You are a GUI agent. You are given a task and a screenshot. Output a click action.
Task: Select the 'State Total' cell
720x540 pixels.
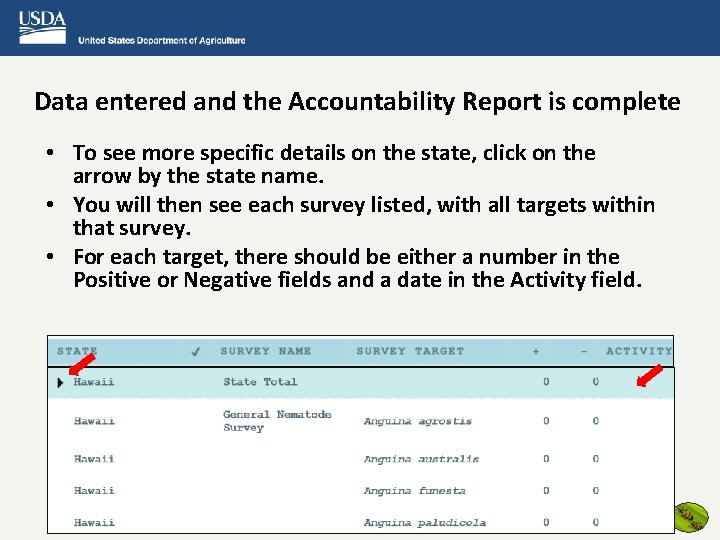pyautogui.click(x=260, y=382)
